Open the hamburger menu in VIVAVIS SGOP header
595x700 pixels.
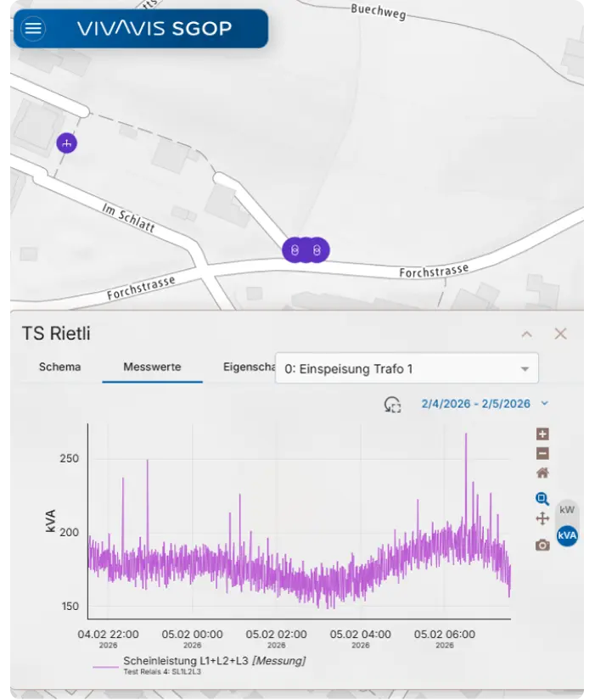33,29
